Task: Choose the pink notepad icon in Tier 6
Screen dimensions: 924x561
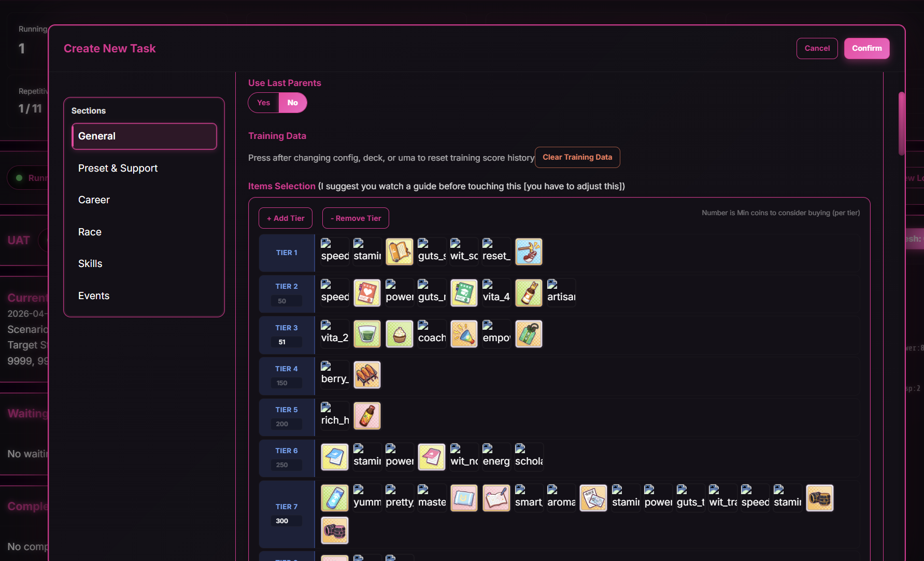Action: (x=432, y=457)
